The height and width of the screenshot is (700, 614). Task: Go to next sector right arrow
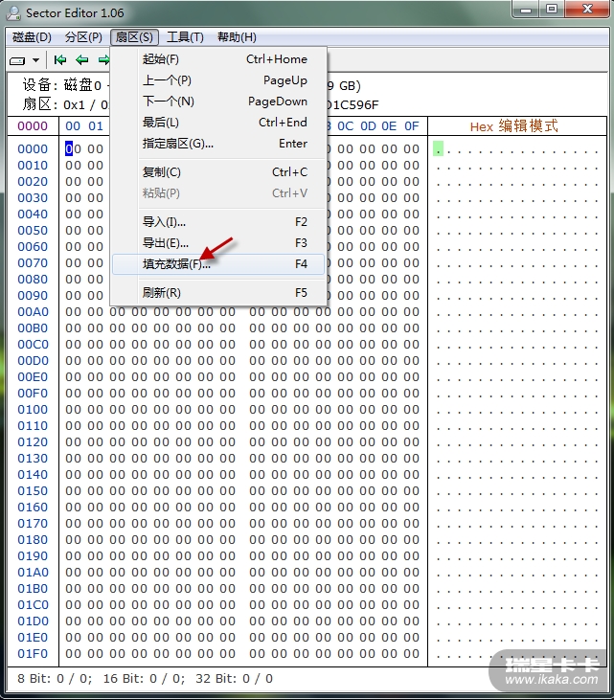pyautogui.click(x=103, y=59)
